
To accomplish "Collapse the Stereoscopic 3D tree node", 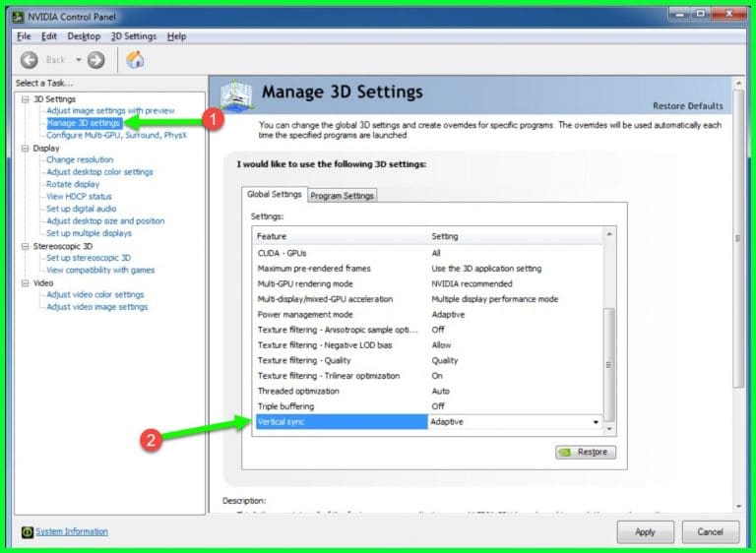I will [25, 246].
